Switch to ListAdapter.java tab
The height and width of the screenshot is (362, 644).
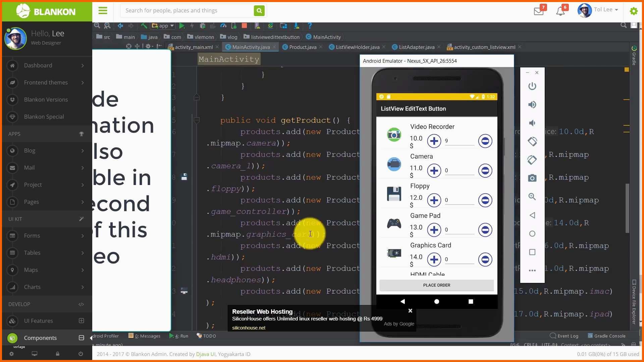[x=416, y=47]
